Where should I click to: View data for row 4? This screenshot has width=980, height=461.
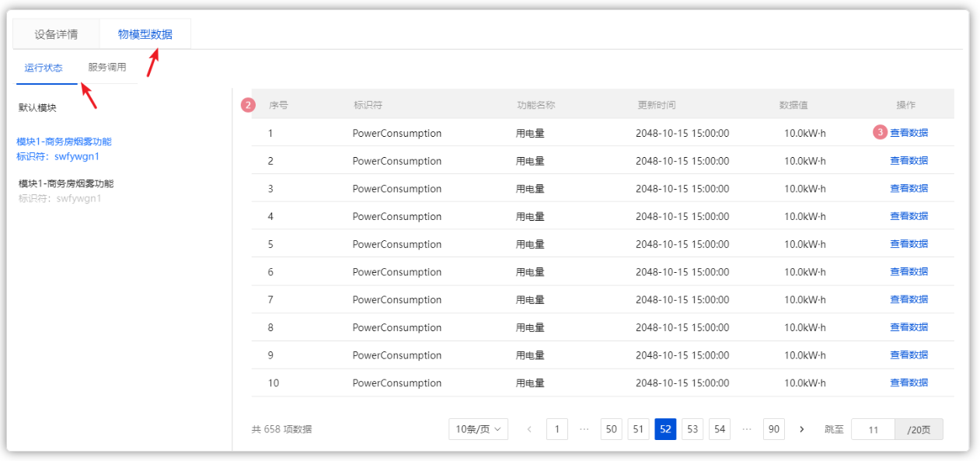909,216
